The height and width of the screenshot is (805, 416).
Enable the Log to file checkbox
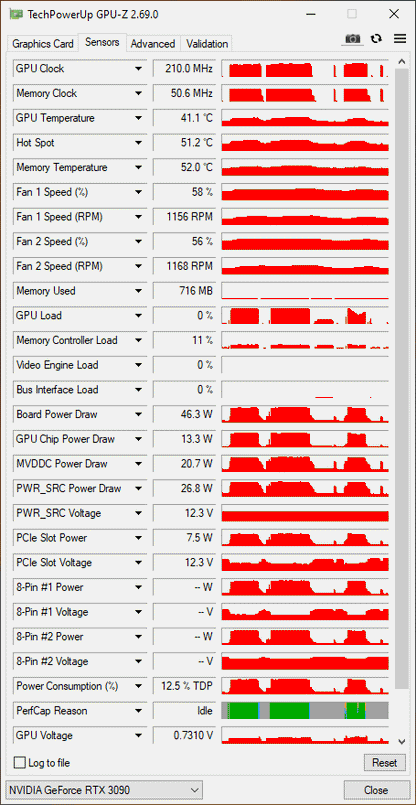click(20, 763)
